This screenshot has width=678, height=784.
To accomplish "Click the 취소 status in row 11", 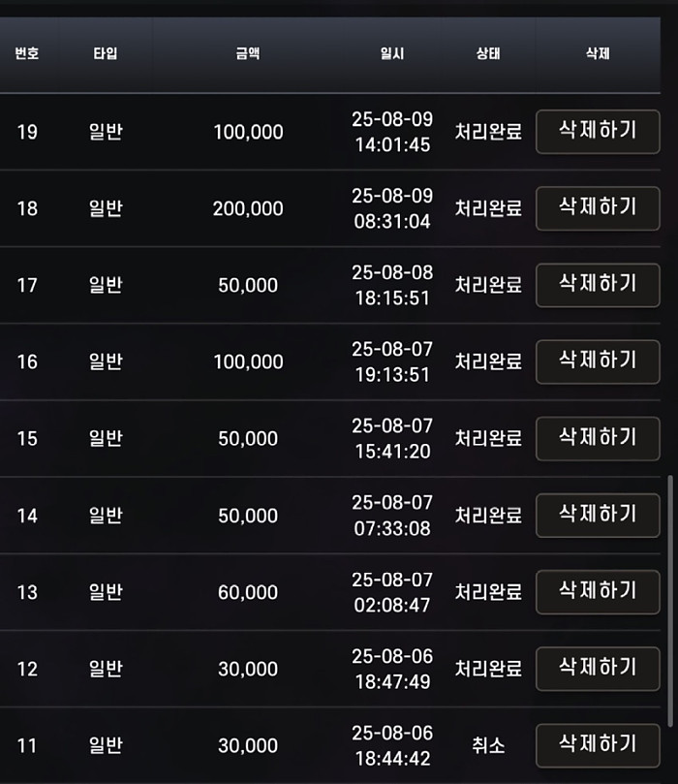I will click(x=488, y=745).
